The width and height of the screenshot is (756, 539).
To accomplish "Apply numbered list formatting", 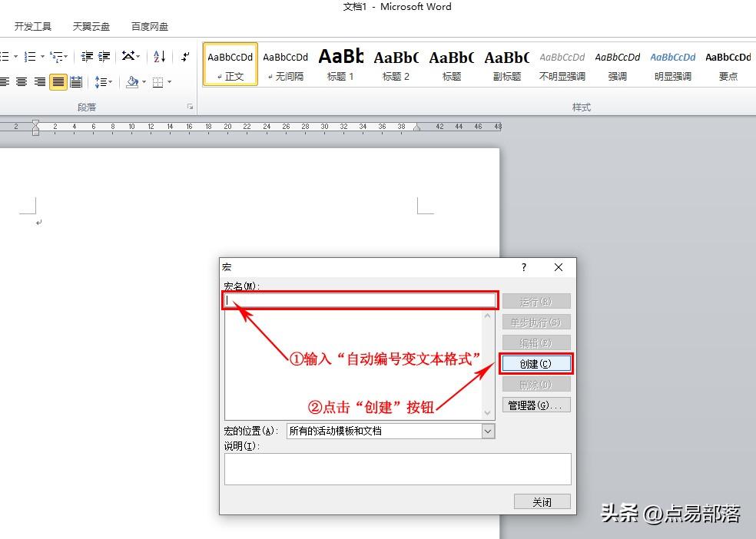I will pos(30,57).
